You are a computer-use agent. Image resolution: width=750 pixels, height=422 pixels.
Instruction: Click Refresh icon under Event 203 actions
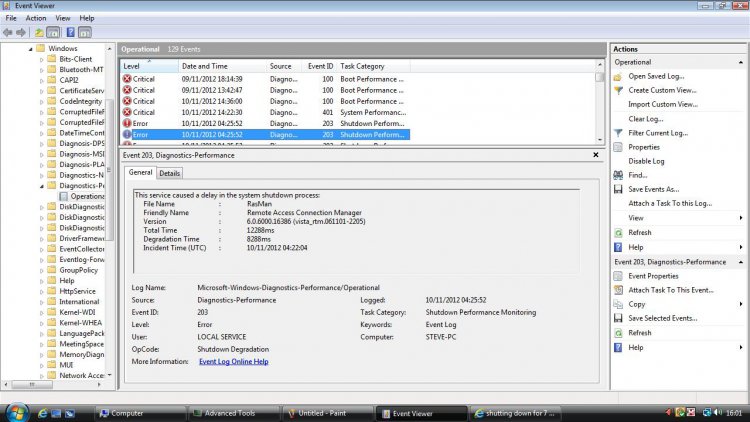[x=618, y=333]
